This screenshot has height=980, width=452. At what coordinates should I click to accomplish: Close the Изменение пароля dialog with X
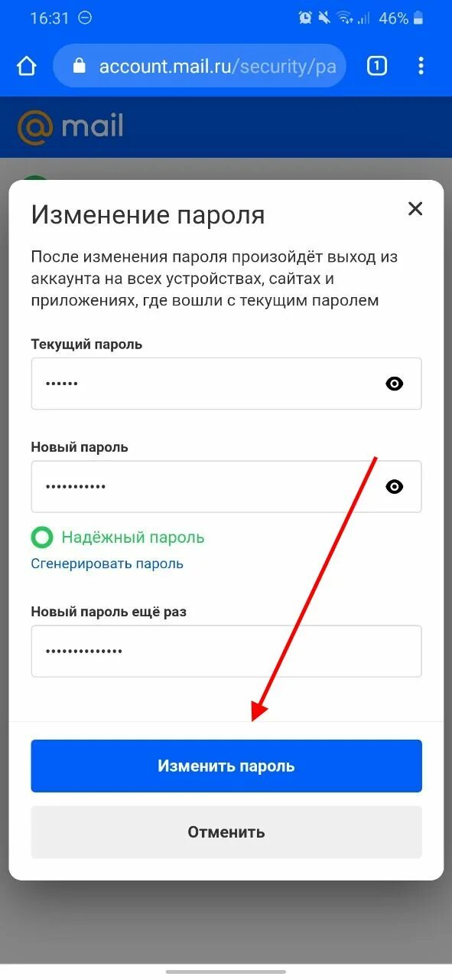[415, 208]
